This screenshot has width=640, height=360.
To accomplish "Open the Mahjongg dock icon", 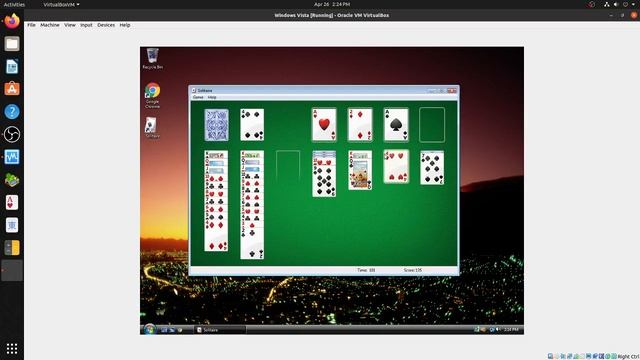I will (12, 225).
